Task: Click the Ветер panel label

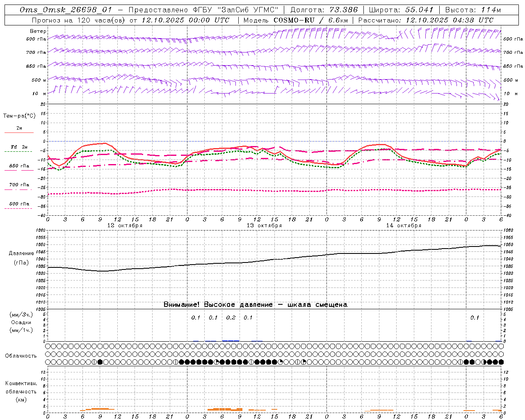Action: point(38,31)
